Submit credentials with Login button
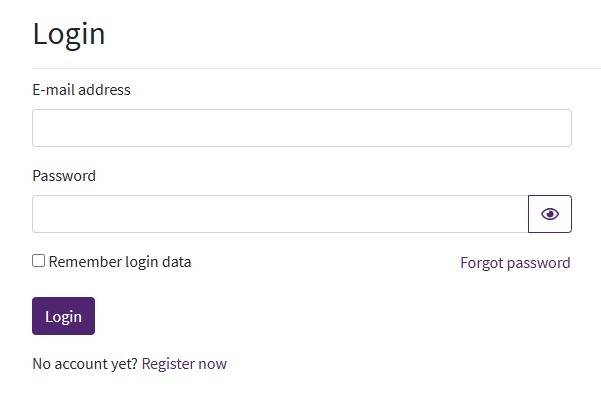The image size is (601, 397). [x=64, y=316]
